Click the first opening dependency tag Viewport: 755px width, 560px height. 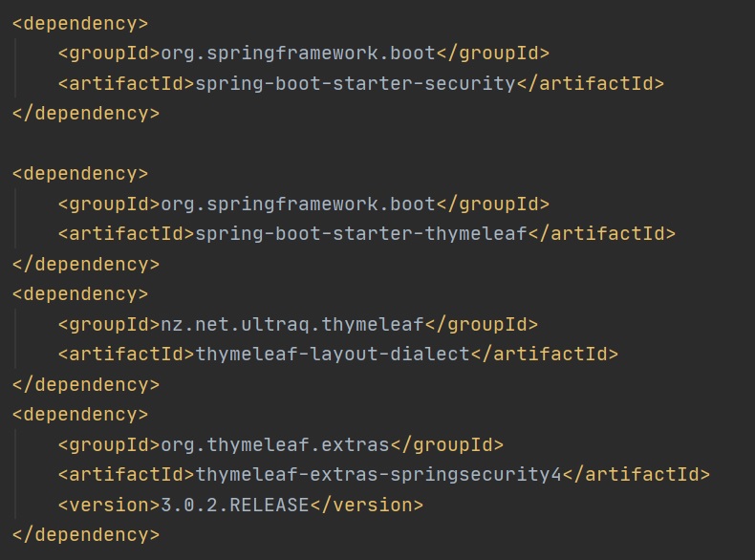coord(80,23)
